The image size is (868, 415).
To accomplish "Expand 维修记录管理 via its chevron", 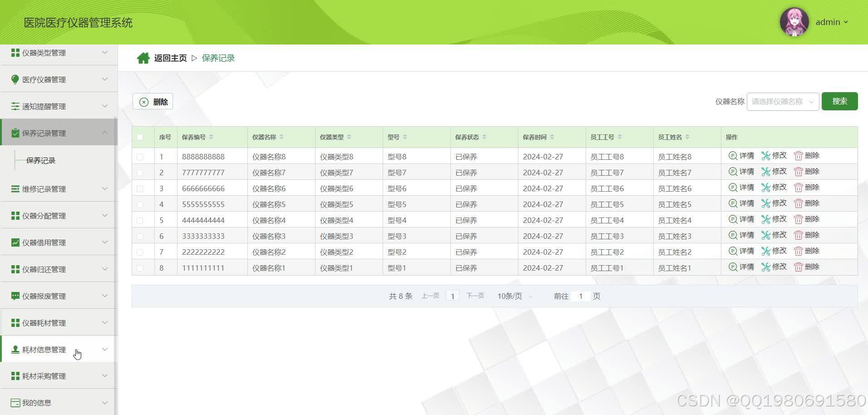I will (x=105, y=189).
